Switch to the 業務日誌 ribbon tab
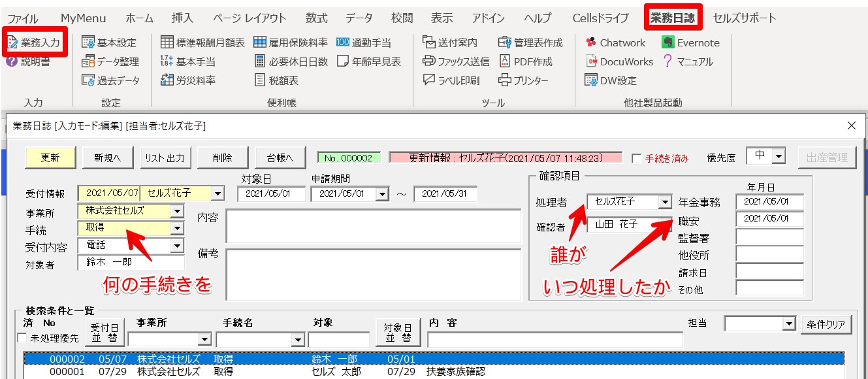 pyautogui.click(x=673, y=18)
